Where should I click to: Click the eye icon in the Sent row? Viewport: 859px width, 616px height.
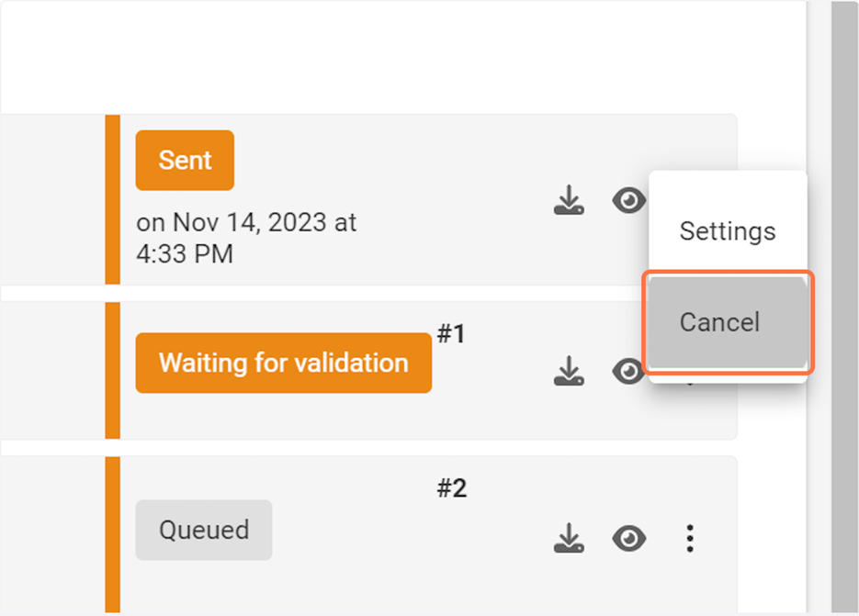tap(629, 200)
